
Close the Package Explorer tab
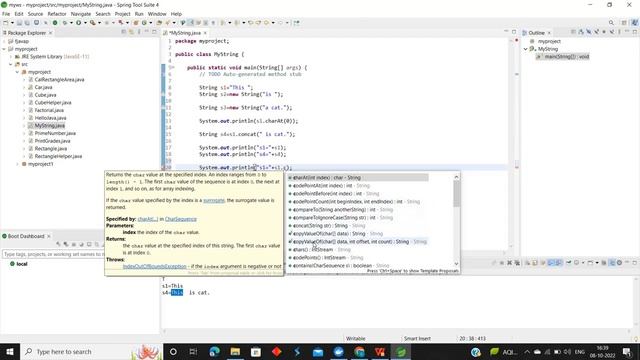[x=51, y=33]
